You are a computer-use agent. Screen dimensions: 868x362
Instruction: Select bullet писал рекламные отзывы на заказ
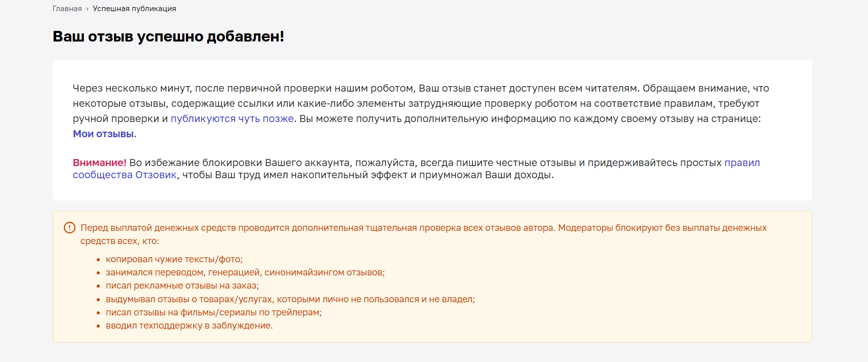182,286
